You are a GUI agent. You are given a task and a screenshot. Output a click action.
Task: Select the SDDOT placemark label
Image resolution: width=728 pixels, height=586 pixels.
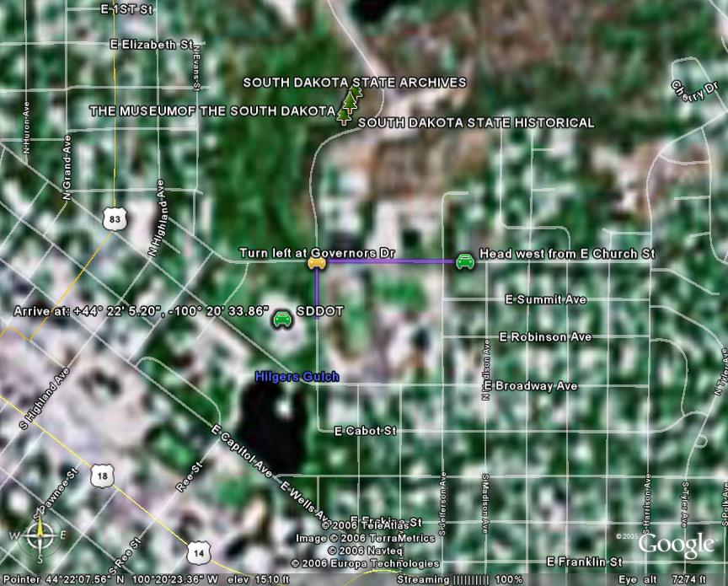click(x=320, y=311)
